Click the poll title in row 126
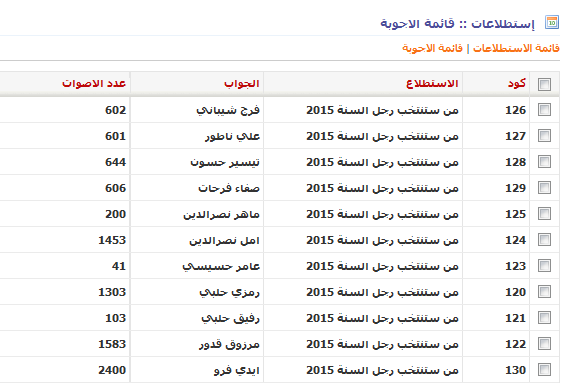568x389 pixels. (x=383, y=110)
